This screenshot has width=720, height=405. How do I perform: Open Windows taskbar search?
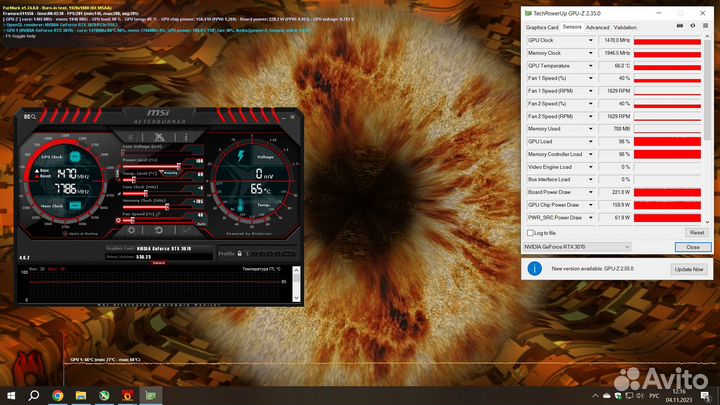click(x=34, y=395)
